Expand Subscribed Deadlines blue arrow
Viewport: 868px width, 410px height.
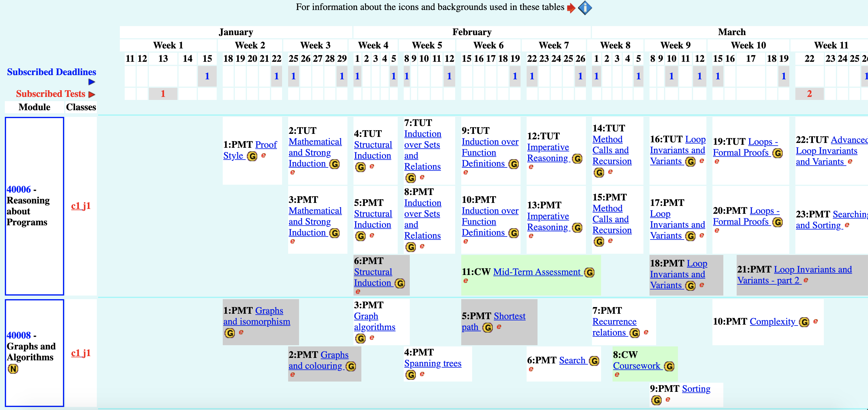pos(92,82)
